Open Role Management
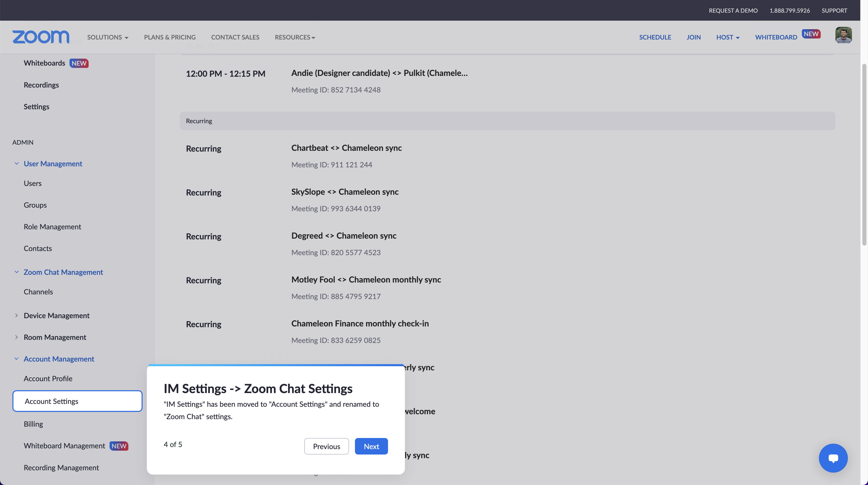This screenshot has height=485, width=868. click(x=52, y=227)
